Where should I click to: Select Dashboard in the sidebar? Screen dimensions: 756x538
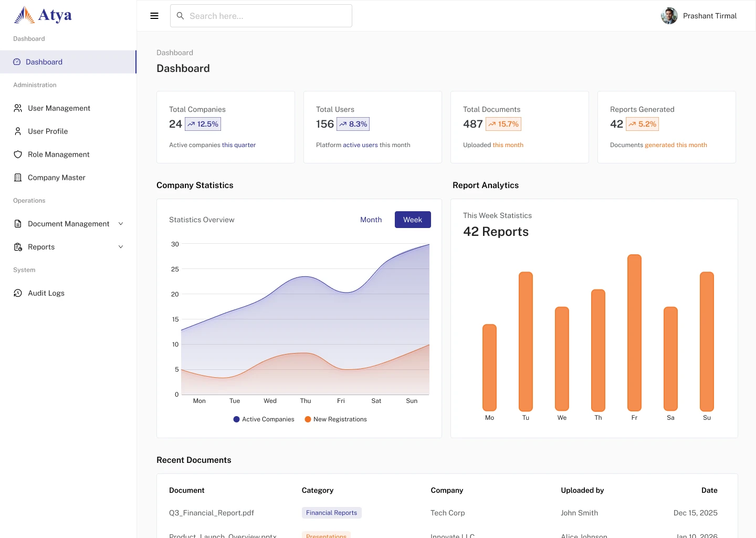[x=68, y=62]
